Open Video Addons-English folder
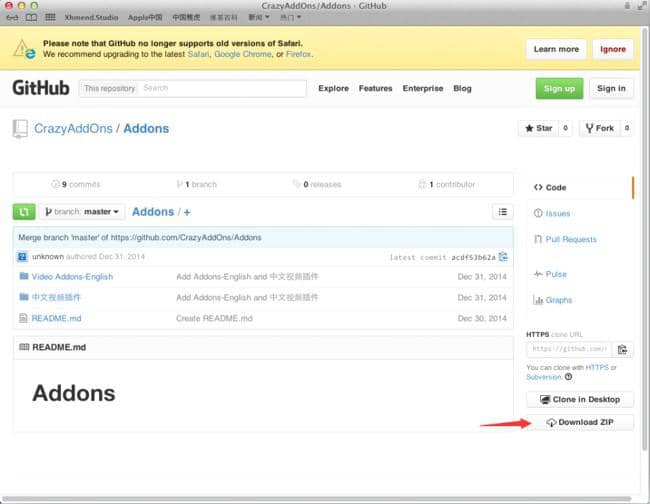The image size is (650, 504). [72, 276]
